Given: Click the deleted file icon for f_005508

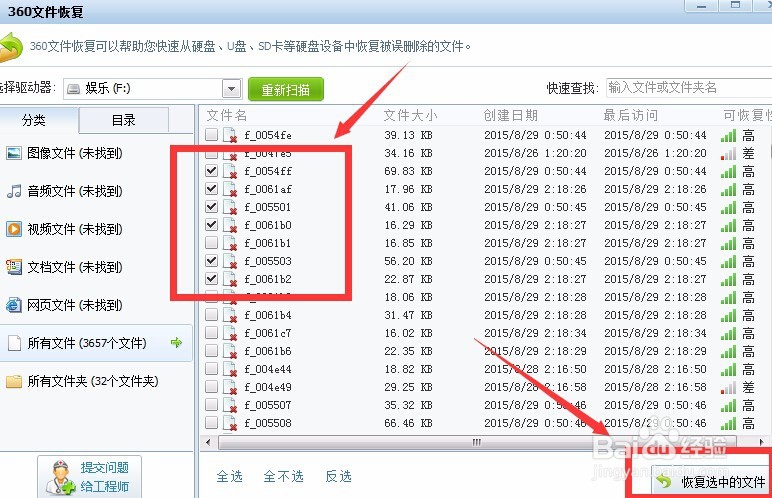Looking at the screenshot, I should click(230, 423).
